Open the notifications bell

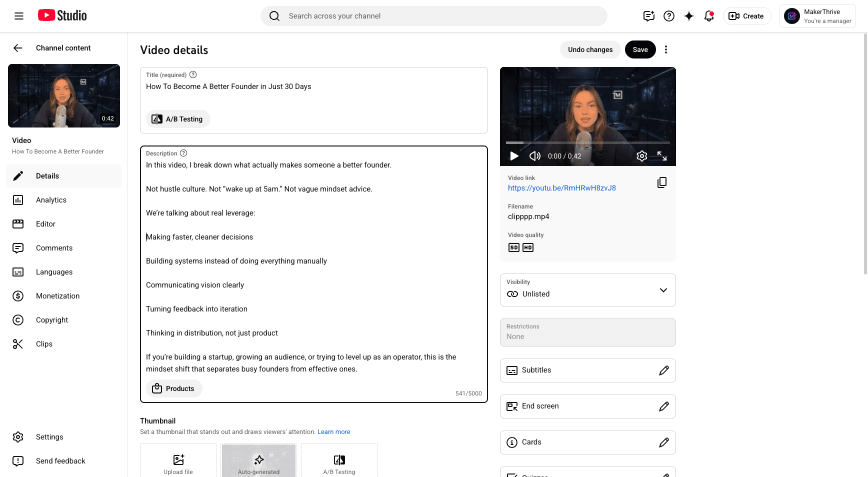coord(709,16)
